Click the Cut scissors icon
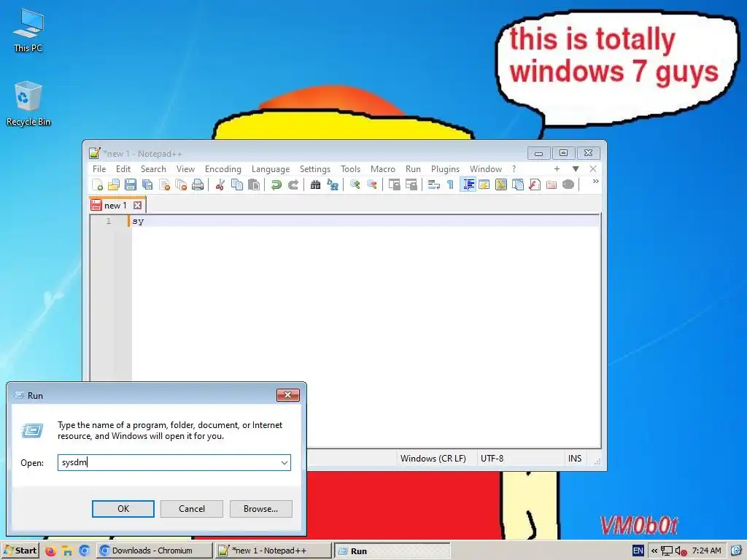 220,184
